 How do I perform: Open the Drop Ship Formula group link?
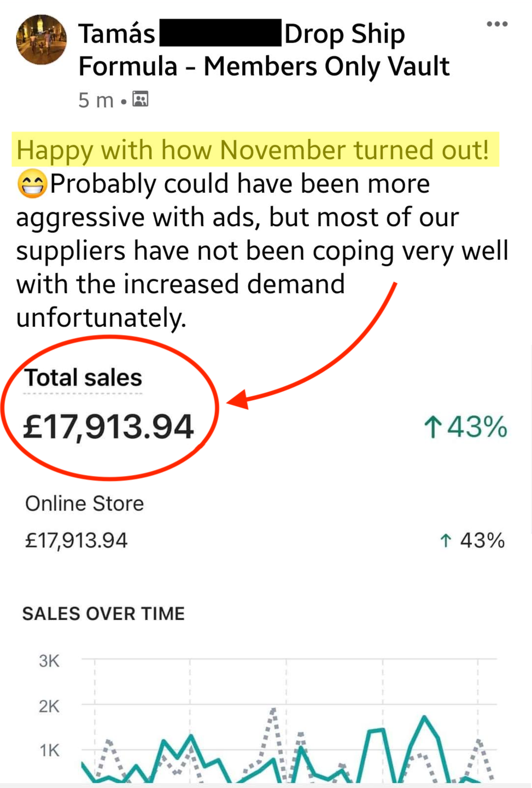click(x=344, y=34)
